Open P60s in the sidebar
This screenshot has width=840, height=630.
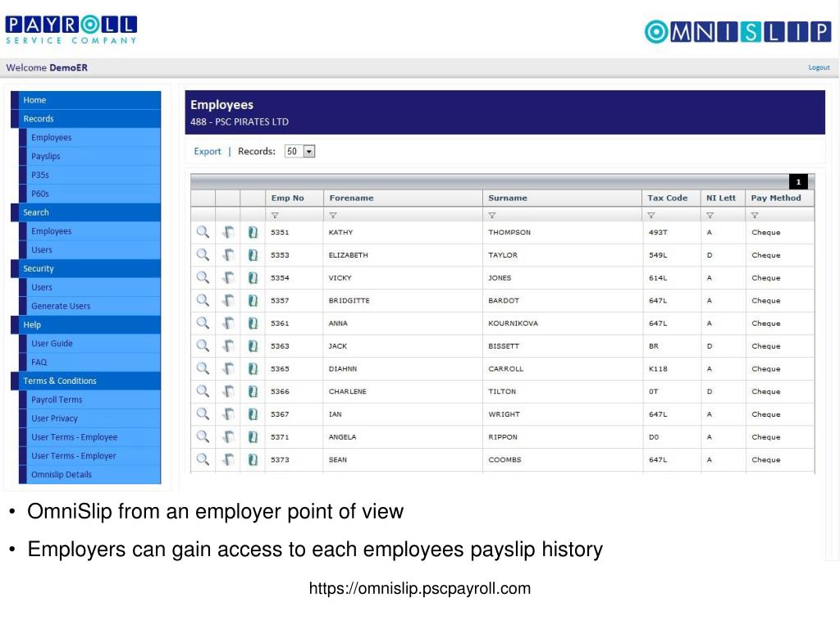[x=89, y=194]
